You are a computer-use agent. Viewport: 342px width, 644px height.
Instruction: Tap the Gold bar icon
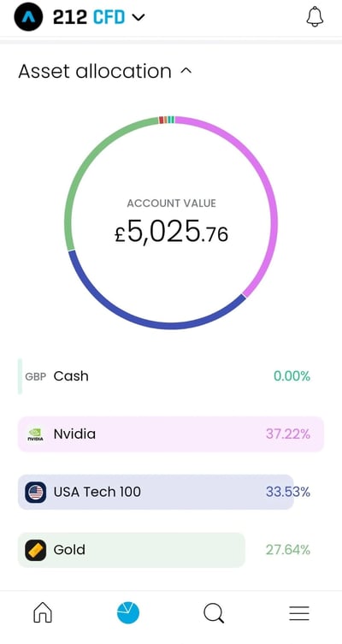(35, 550)
